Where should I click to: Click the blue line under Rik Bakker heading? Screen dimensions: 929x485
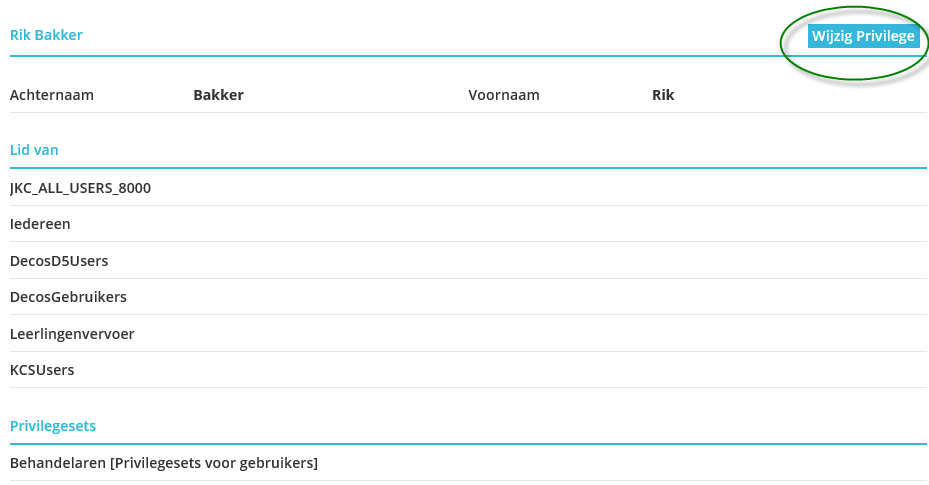coord(400,56)
